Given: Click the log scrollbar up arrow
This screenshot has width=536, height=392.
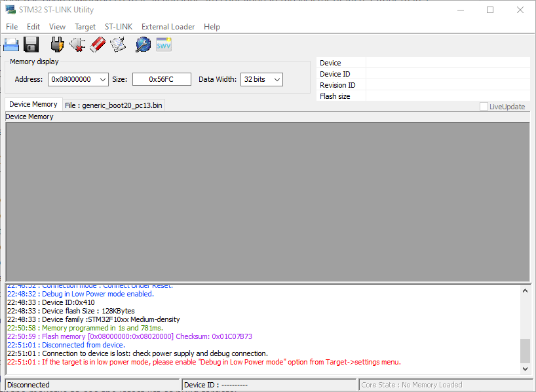Looking at the screenshot, I should [x=525, y=291].
